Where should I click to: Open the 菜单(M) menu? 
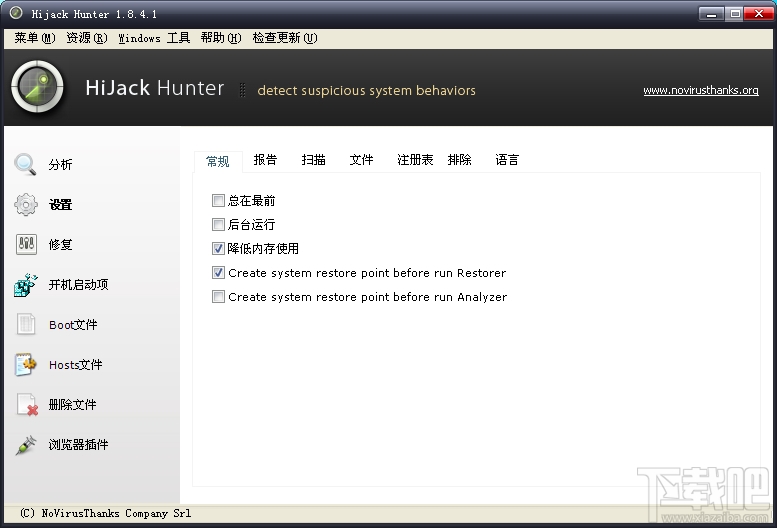[35, 38]
